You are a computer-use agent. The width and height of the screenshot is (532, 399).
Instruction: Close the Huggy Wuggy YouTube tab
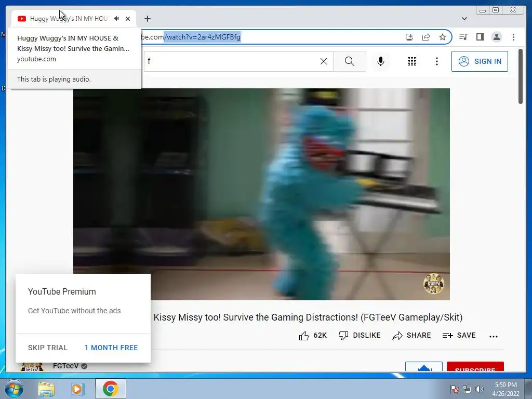[x=128, y=19]
